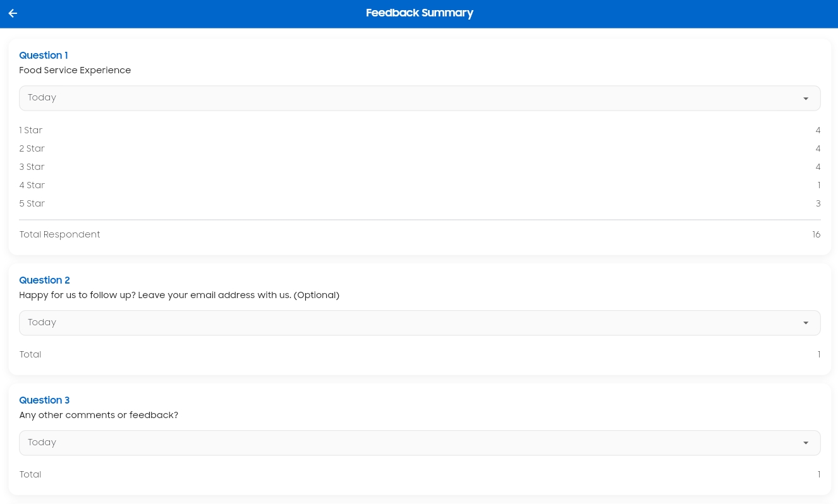Click the Total Respondent label
The height and width of the screenshot is (504, 838).
(x=59, y=234)
